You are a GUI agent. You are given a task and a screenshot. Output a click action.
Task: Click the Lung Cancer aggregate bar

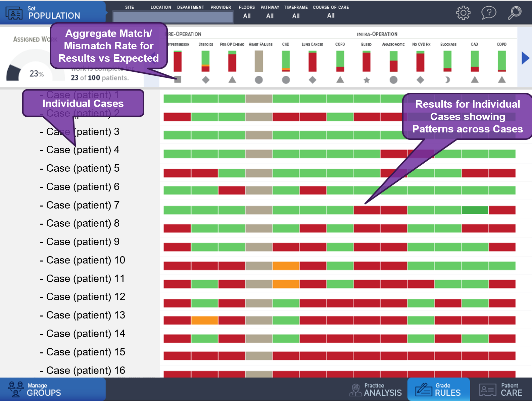click(x=312, y=61)
